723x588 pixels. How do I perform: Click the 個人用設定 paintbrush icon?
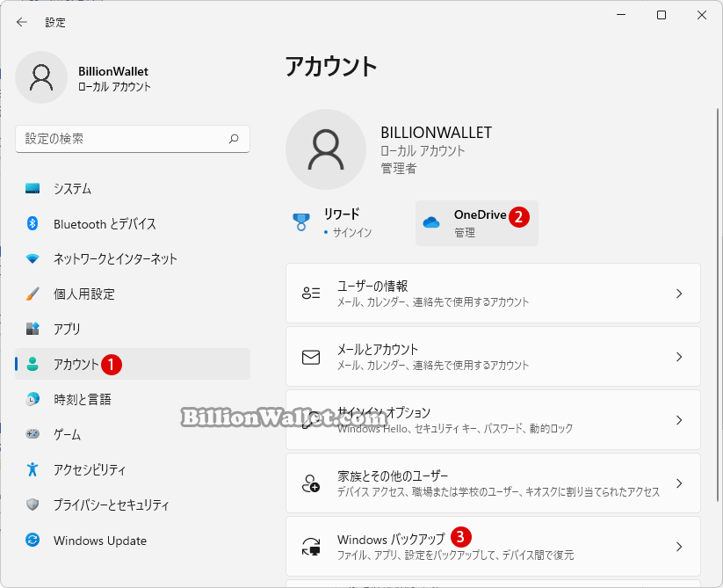click(x=33, y=294)
